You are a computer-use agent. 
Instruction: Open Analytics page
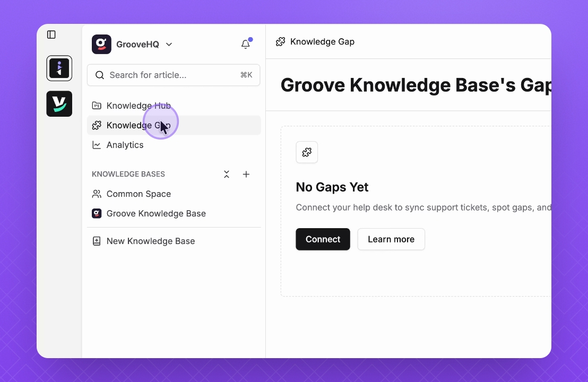point(174,145)
